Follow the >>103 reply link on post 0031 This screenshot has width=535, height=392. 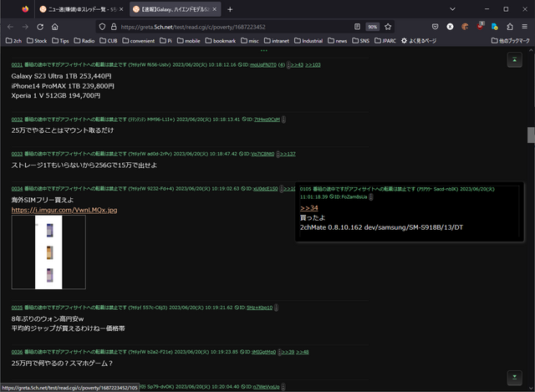(313, 65)
